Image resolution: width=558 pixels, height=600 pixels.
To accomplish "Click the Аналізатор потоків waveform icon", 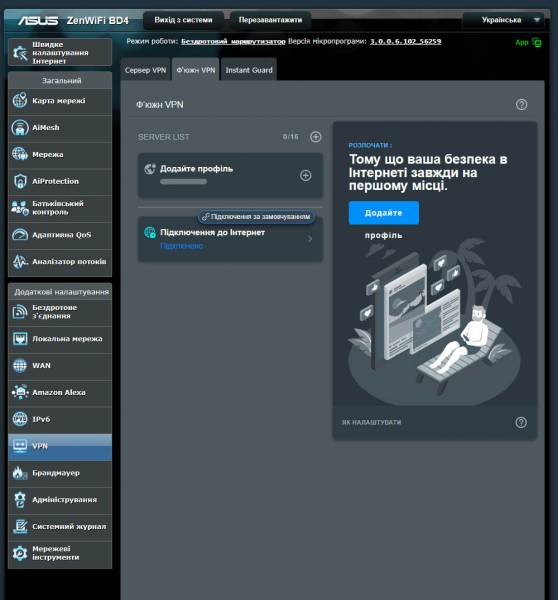I will (20, 261).
